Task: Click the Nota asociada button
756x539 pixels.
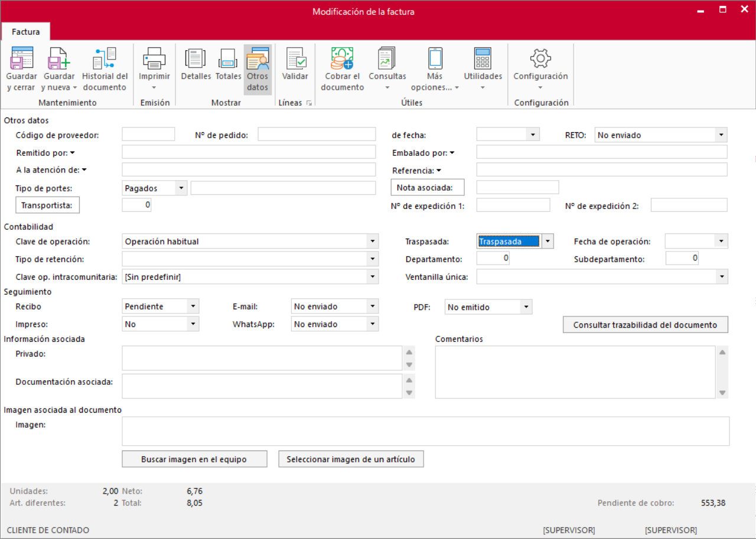Action: point(428,188)
